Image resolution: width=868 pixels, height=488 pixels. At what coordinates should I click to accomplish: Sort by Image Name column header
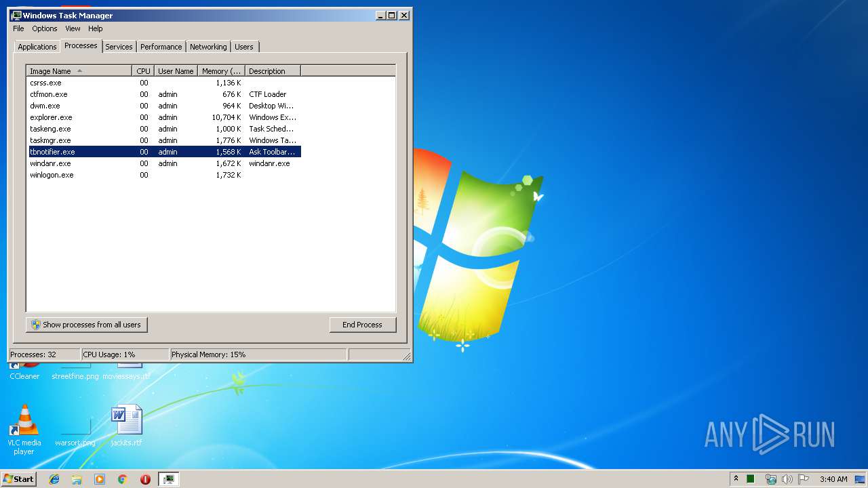click(x=79, y=71)
